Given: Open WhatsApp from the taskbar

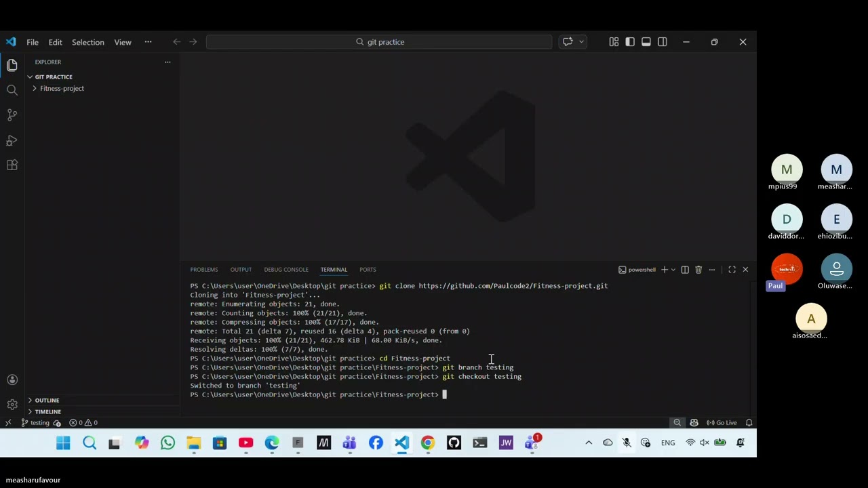Looking at the screenshot, I should [x=167, y=443].
